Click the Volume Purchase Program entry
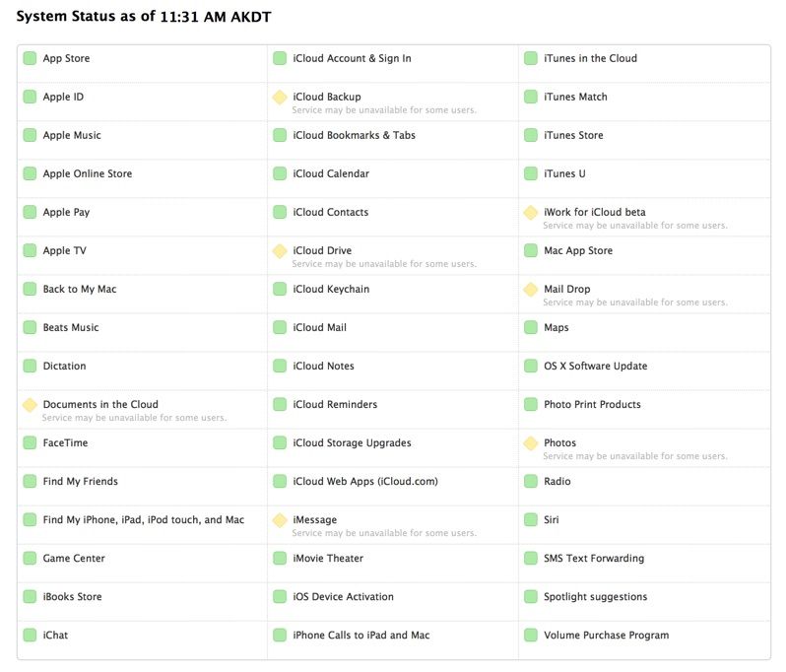 [606, 635]
